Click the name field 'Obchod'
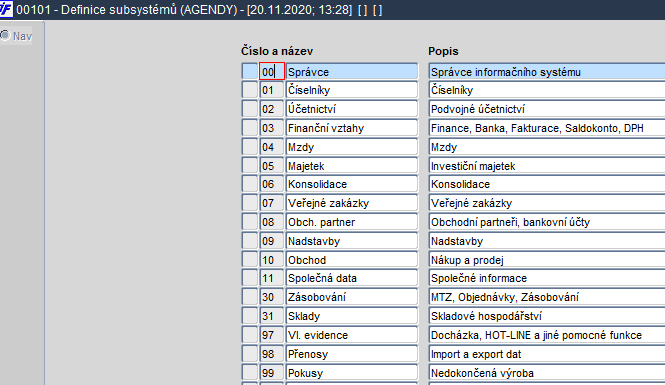 [x=352, y=260]
